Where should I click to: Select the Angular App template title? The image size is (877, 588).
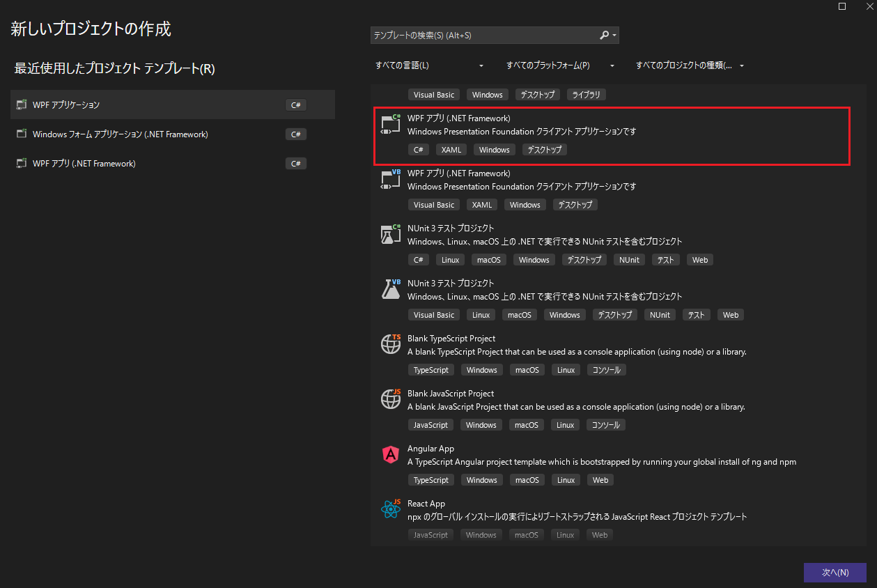(430, 449)
